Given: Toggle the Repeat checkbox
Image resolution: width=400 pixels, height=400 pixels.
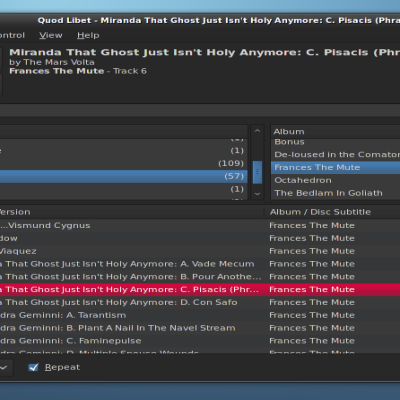Looking at the screenshot, I should 33,367.
